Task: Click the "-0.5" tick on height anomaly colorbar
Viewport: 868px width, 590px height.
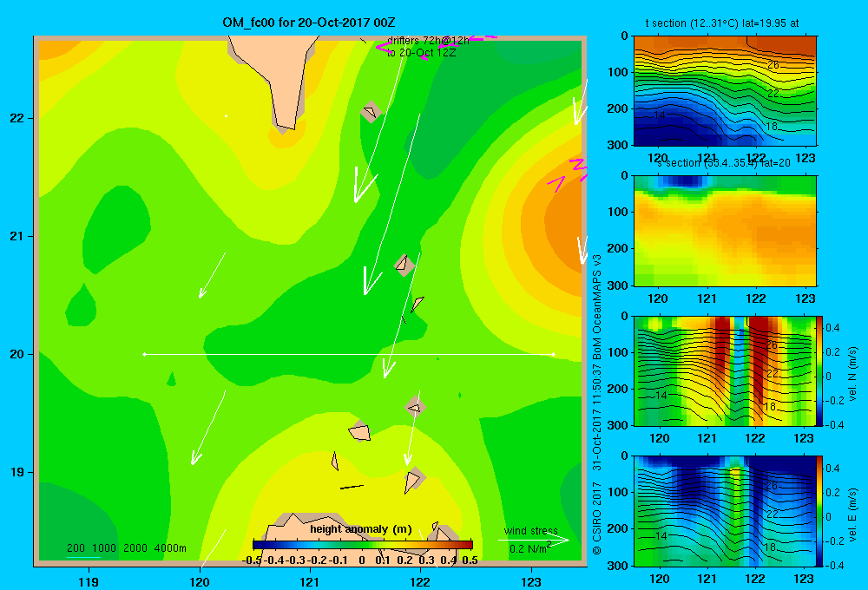Action: [x=252, y=560]
